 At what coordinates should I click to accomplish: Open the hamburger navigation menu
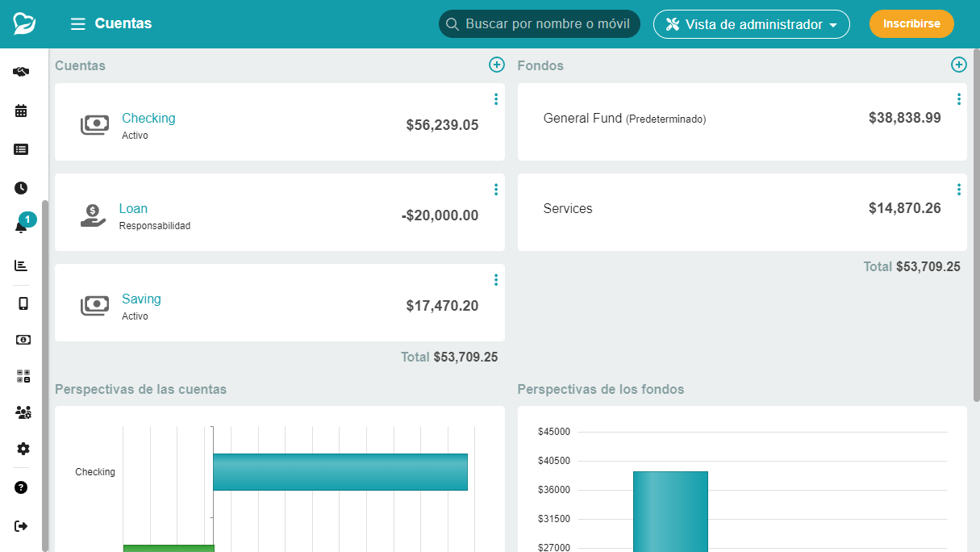coord(78,24)
